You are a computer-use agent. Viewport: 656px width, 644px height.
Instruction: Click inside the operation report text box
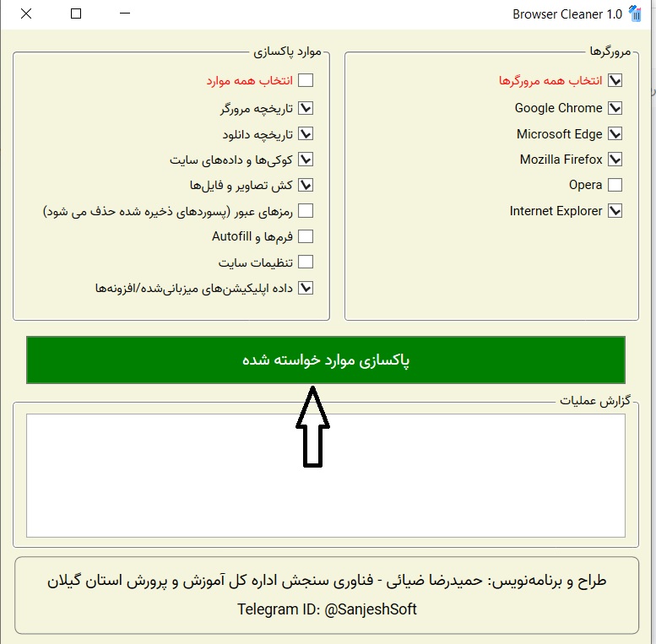coord(325,475)
